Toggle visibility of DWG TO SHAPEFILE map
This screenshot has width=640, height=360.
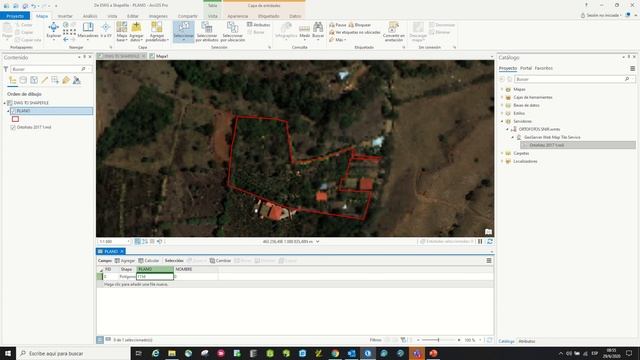pos(10,103)
